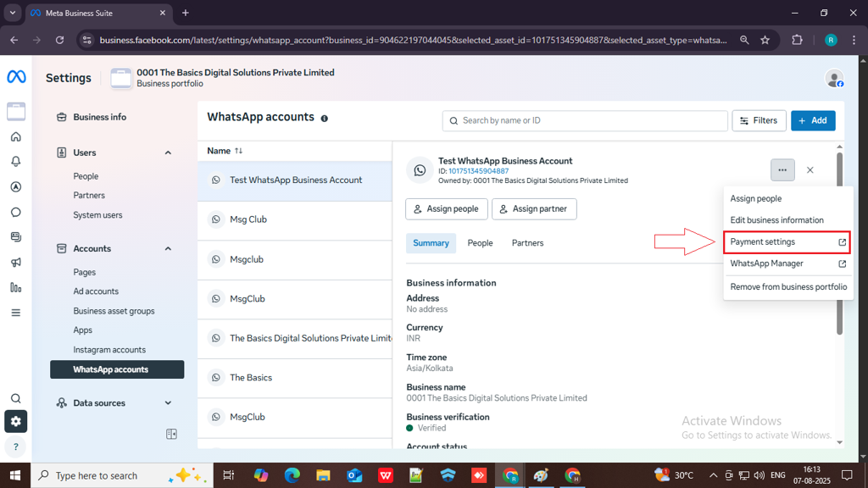
Task: Collapse the Users section
Action: [169, 152]
